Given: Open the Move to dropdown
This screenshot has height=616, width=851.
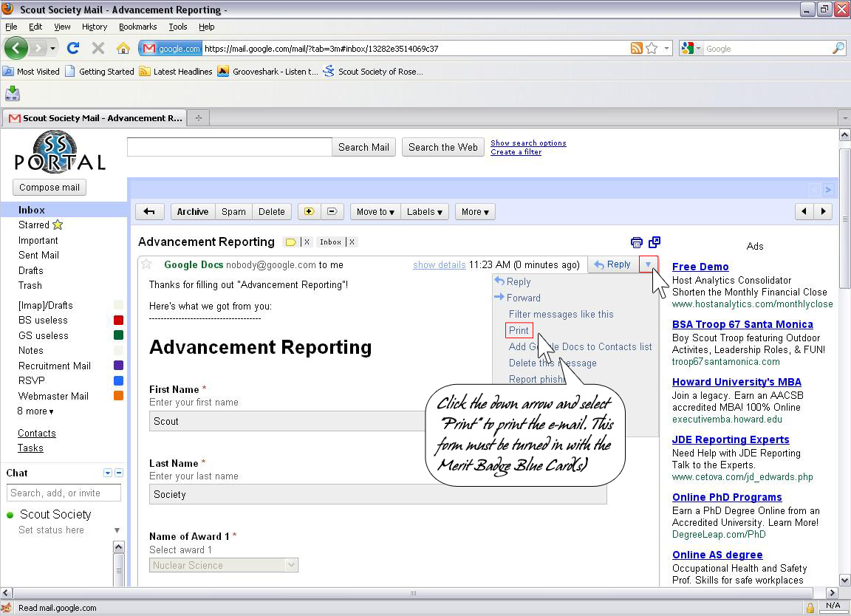Looking at the screenshot, I should tap(375, 212).
